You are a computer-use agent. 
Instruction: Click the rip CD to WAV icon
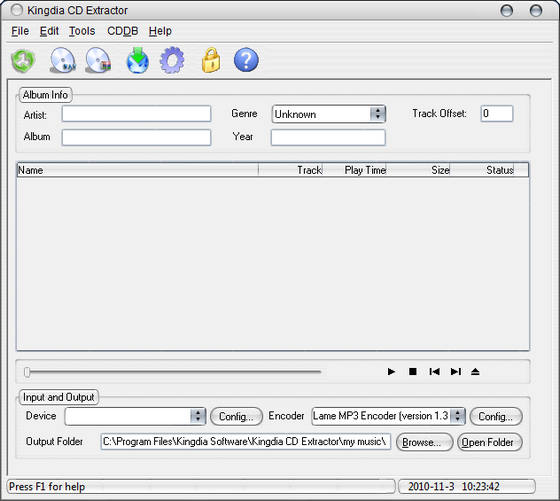point(63,60)
